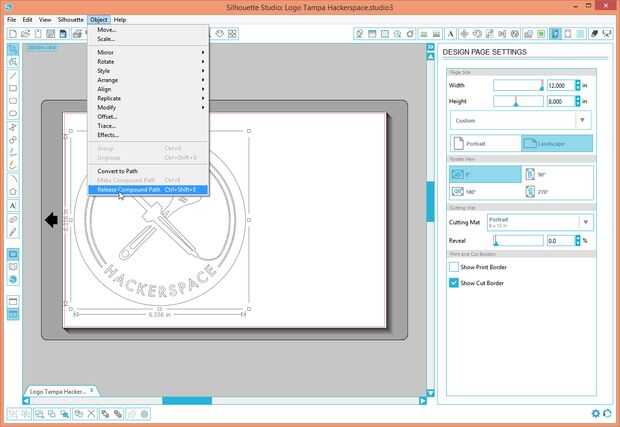
Task: Click the Preferences gear icon in the bottom right
Action: click(595, 414)
